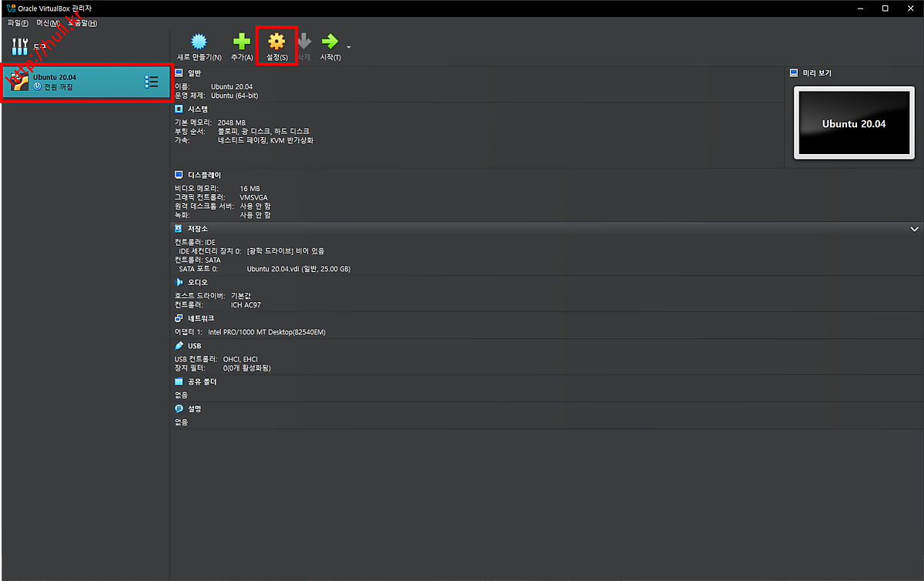This screenshot has width=924, height=581.
Task: Click the Intel PRO/1000 MT Desktop adapter text
Action: [x=267, y=332]
